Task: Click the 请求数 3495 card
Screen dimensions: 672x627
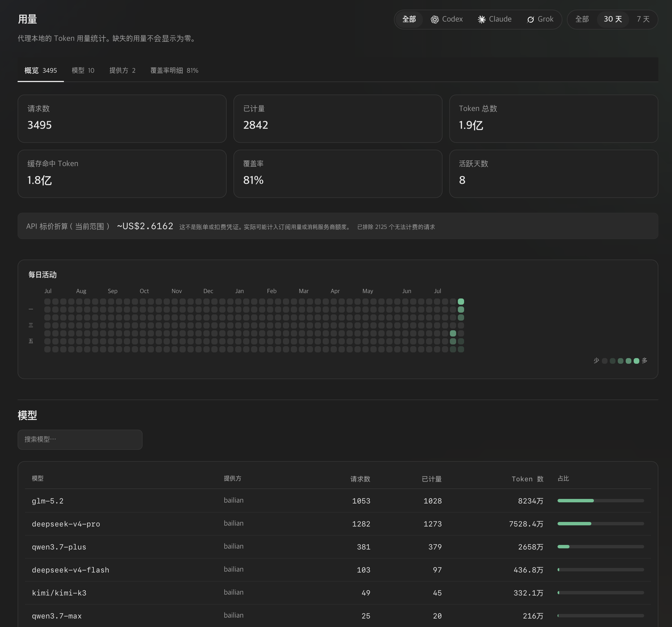Action: pos(122,119)
